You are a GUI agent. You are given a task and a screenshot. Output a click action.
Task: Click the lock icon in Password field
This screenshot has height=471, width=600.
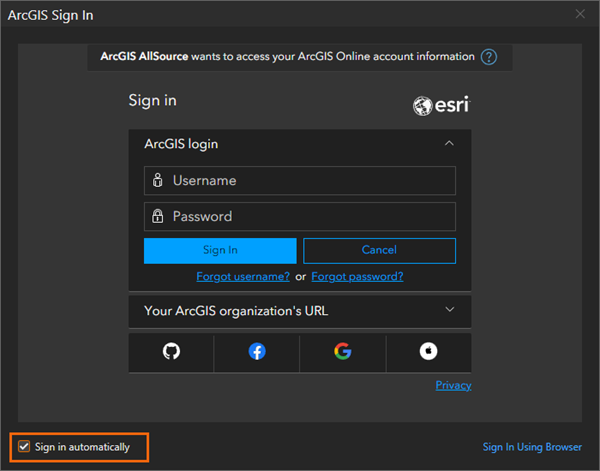(x=157, y=216)
